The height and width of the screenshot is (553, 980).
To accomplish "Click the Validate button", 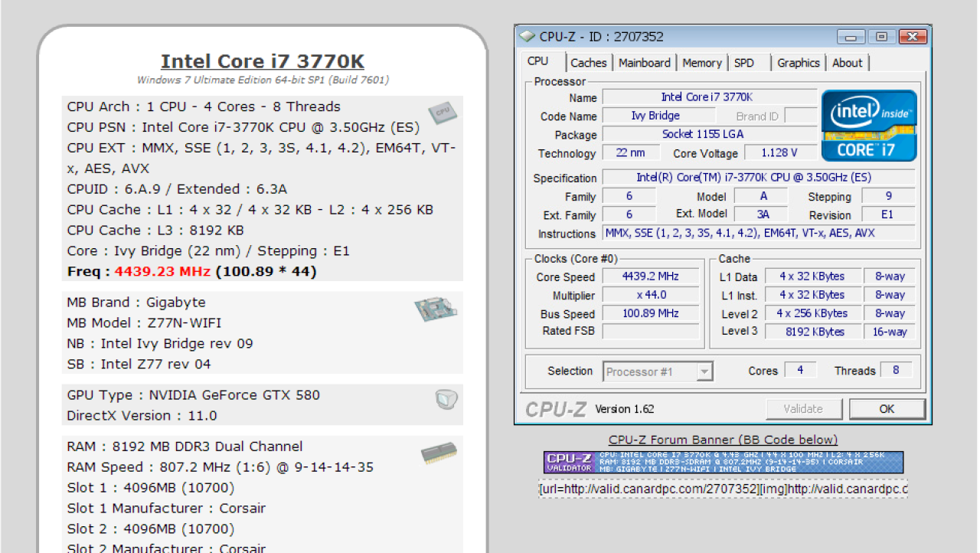I will coord(803,409).
